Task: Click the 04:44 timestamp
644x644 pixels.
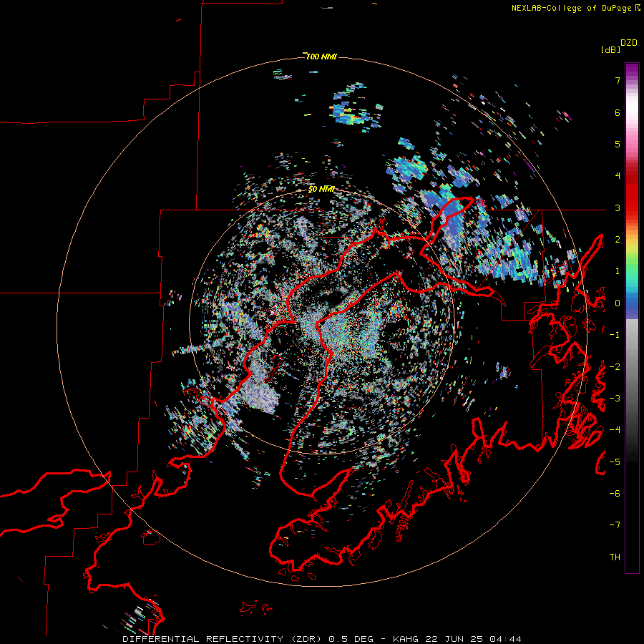Action: (505, 639)
